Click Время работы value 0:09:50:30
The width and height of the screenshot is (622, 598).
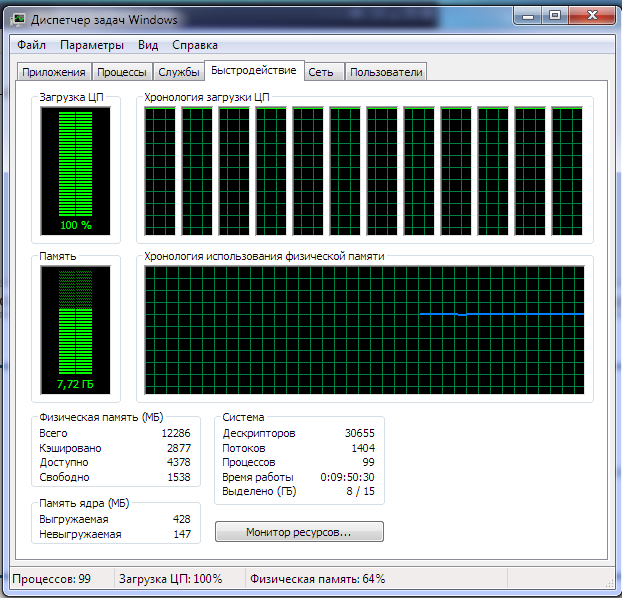pyautogui.click(x=347, y=477)
